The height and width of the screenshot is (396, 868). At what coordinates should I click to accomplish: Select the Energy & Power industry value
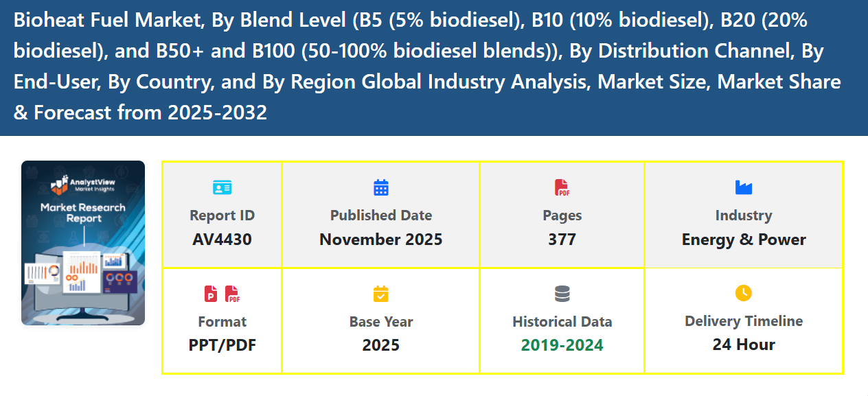[x=744, y=240]
